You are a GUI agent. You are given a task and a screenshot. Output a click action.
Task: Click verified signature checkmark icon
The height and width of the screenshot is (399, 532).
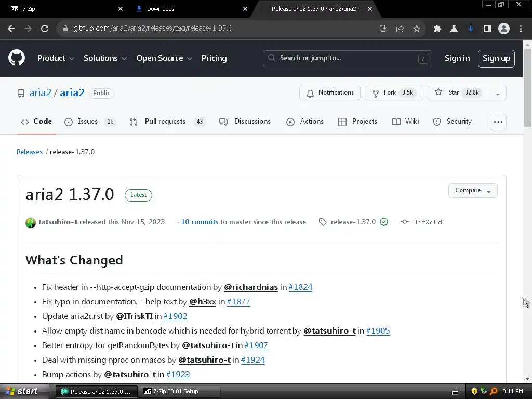[384, 222]
